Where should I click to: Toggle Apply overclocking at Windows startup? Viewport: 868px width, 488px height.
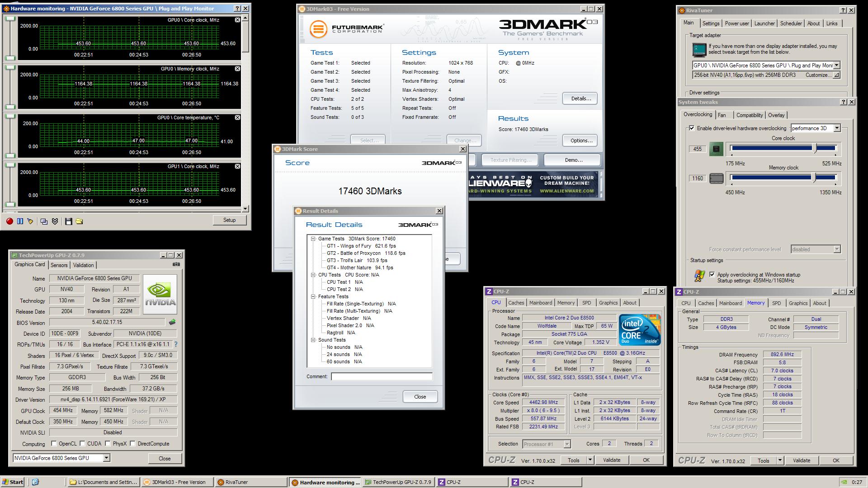(712, 274)
